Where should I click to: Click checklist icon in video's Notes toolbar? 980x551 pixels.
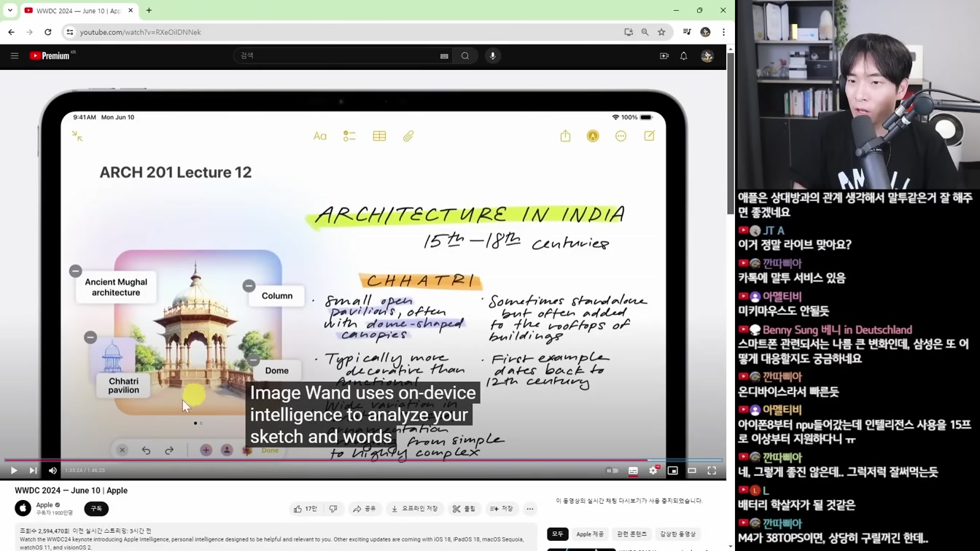point(349,136)
